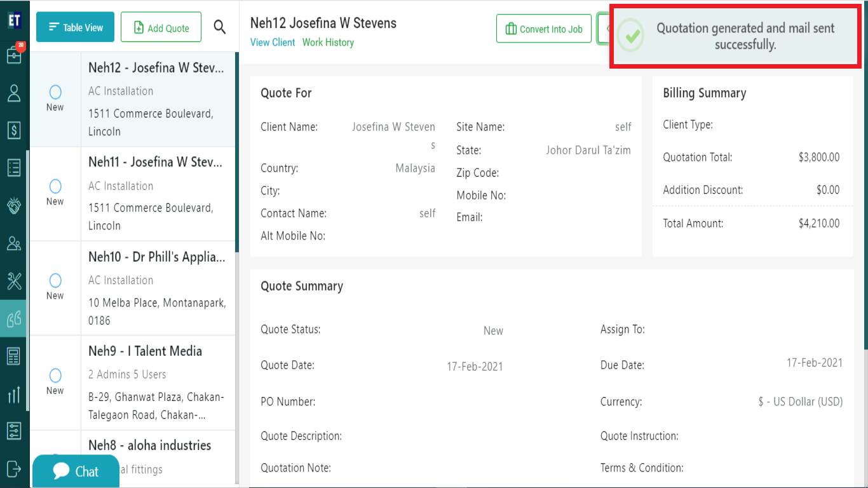Open the Chat widget
This screenshot has height=488, width=868.
(x=76, y=471)
